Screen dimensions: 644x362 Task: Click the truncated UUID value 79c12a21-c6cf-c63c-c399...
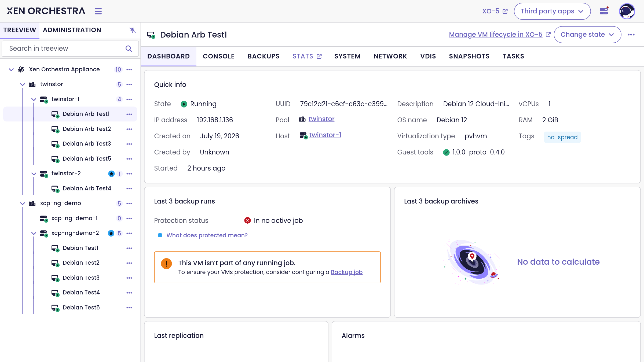pyautogui.click(x=344, y=104)
